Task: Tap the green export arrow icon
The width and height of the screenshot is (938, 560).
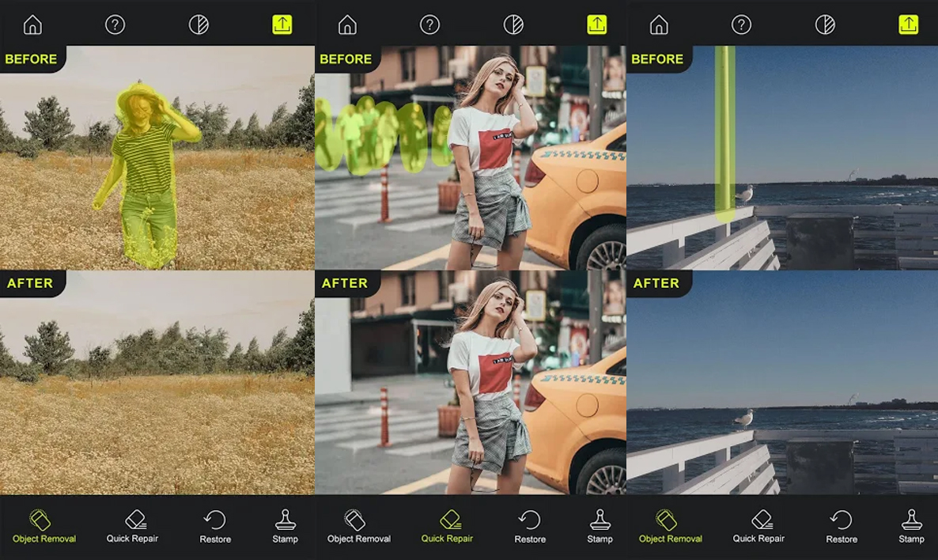Action: (x=282, y=25)
